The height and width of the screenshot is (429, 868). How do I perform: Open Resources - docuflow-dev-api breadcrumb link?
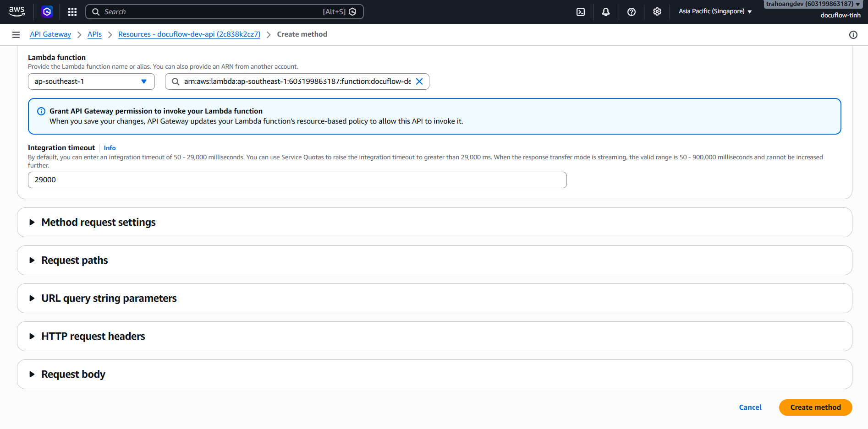(x=189, y=34)
